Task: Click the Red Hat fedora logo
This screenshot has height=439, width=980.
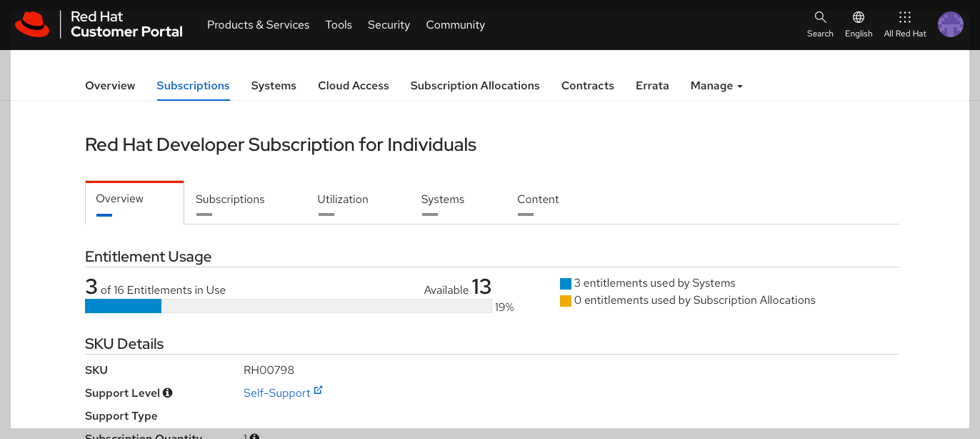Action: (x=31, y=22)
